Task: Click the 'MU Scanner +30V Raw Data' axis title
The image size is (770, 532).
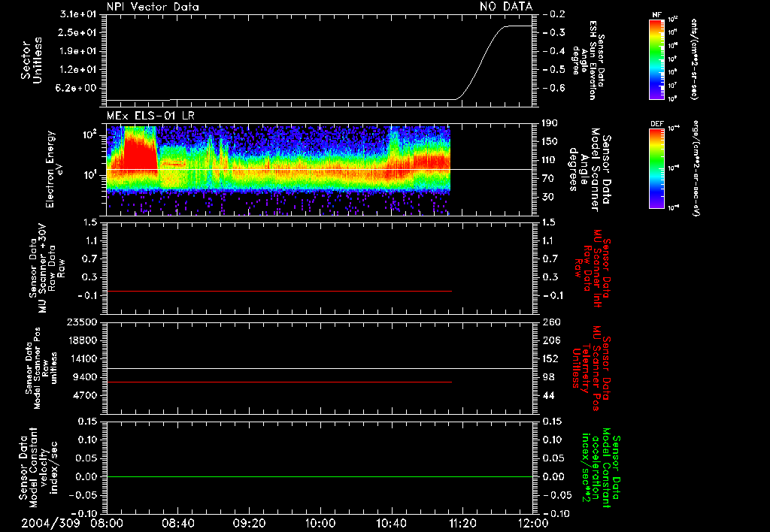Action: point(47,268)
